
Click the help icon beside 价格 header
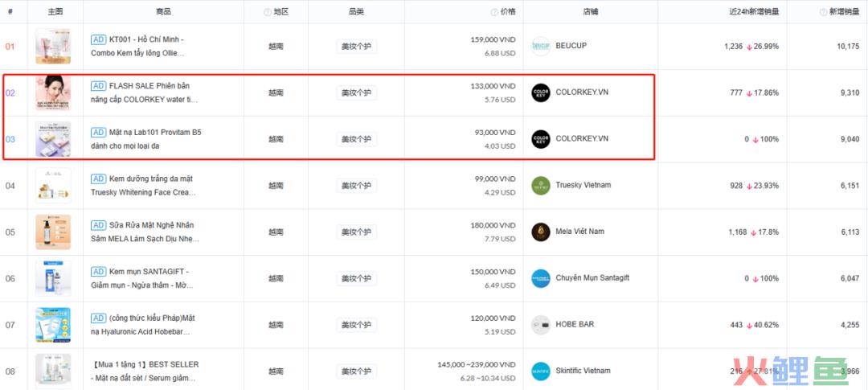493,12
